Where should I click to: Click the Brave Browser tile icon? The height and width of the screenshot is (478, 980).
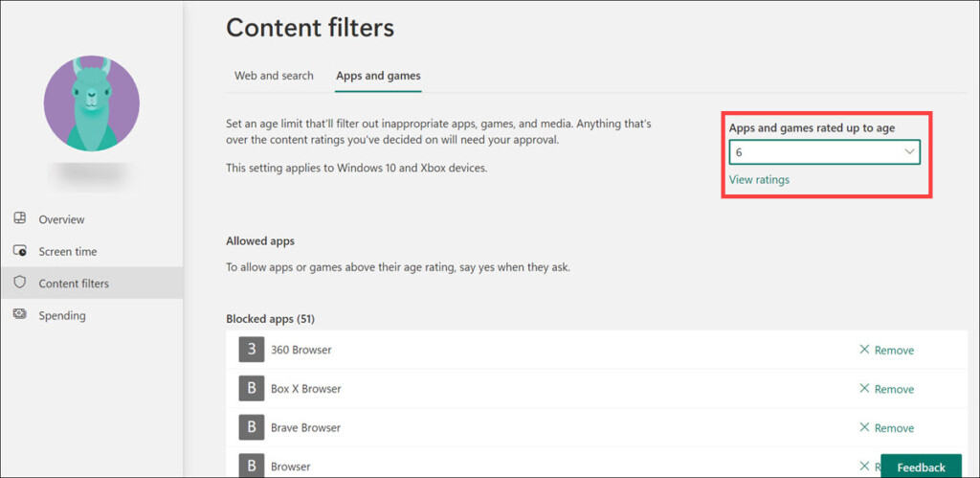[251, 427]
